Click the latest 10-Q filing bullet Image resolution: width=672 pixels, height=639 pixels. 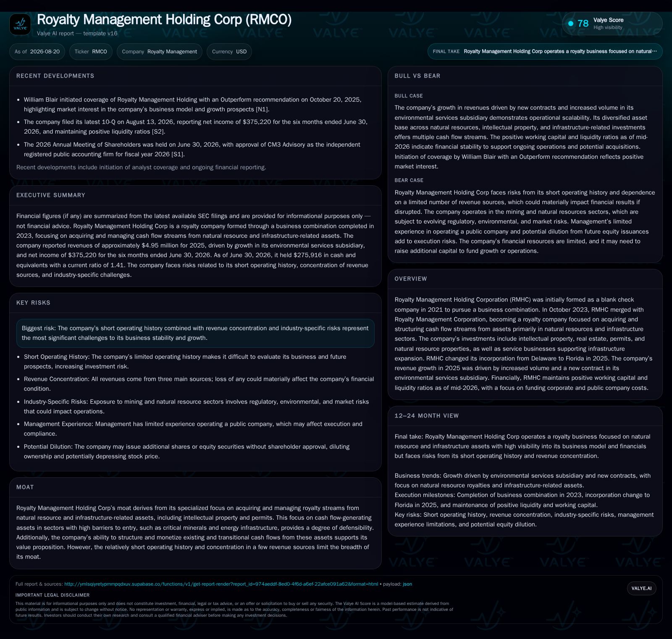[x=196, y=127]
